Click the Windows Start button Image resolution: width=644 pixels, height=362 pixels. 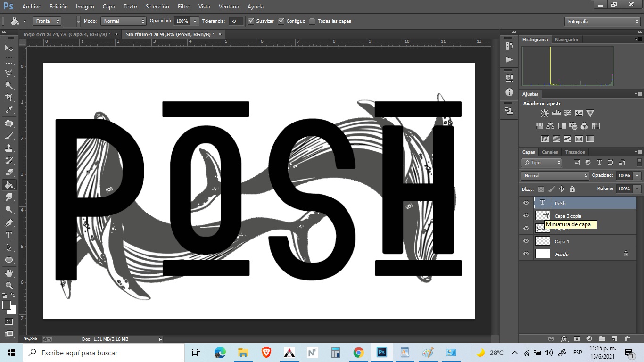click(x=11, y=353)
